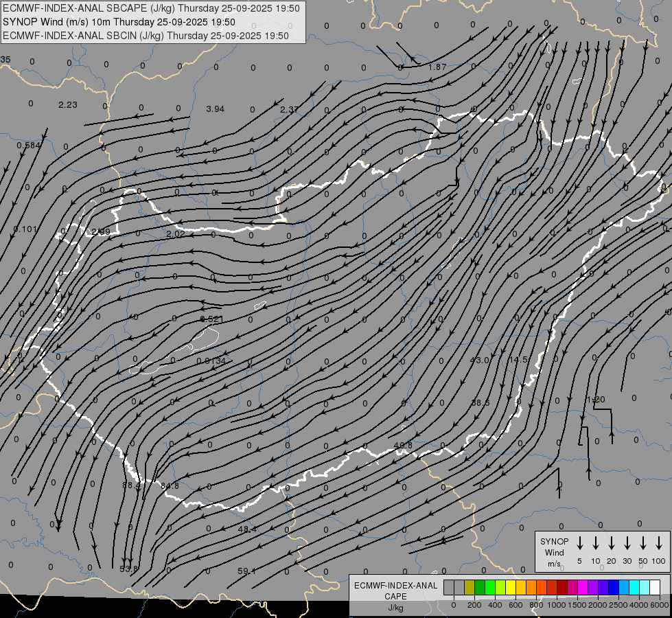
Task: Click the 3.94 value on the map
Action: click(216, 109)
